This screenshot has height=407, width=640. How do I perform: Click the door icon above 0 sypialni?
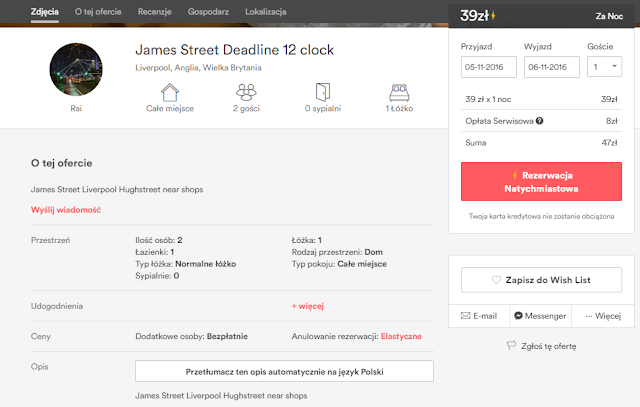click(321, 93)
